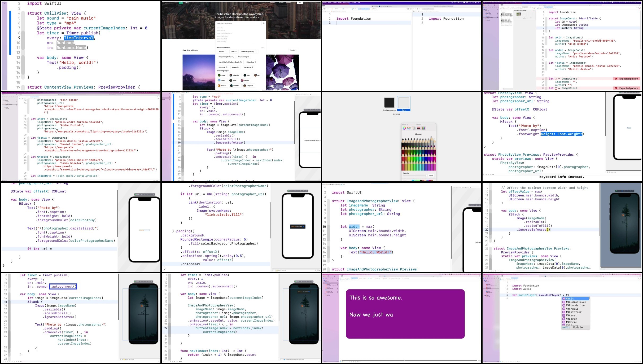Open the Trending sort dropdown on Pexels
Viewport: 643px width, 364px height.
[x=293, y=50]
